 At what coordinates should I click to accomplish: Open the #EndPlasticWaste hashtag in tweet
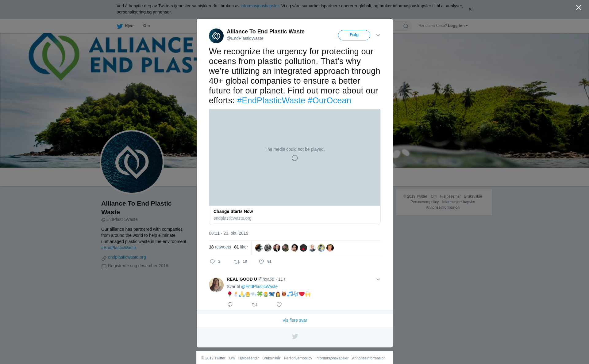coord(271,100)
